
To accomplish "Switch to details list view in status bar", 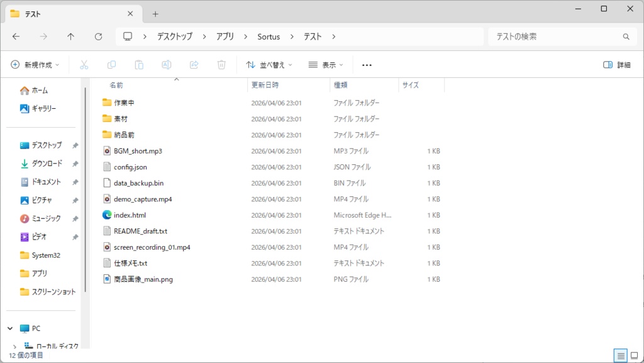I will [x=621, y=355].
